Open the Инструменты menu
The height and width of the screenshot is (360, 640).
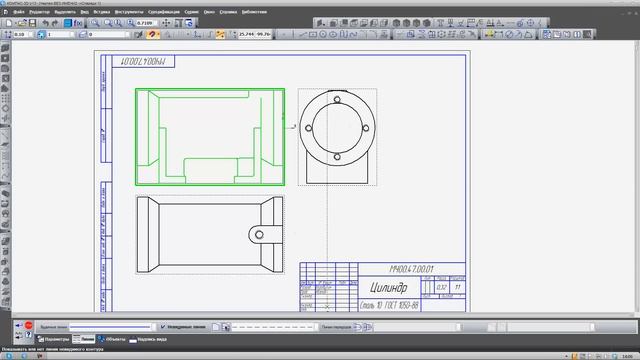coord(129,12)
